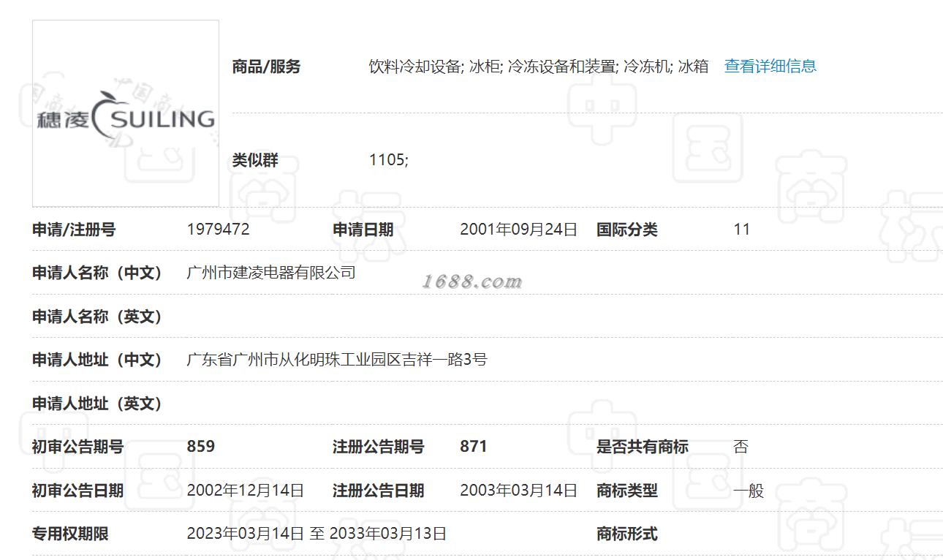Click the 申请人名称（中文） label
943x560 pixels.
pos(97,273)
